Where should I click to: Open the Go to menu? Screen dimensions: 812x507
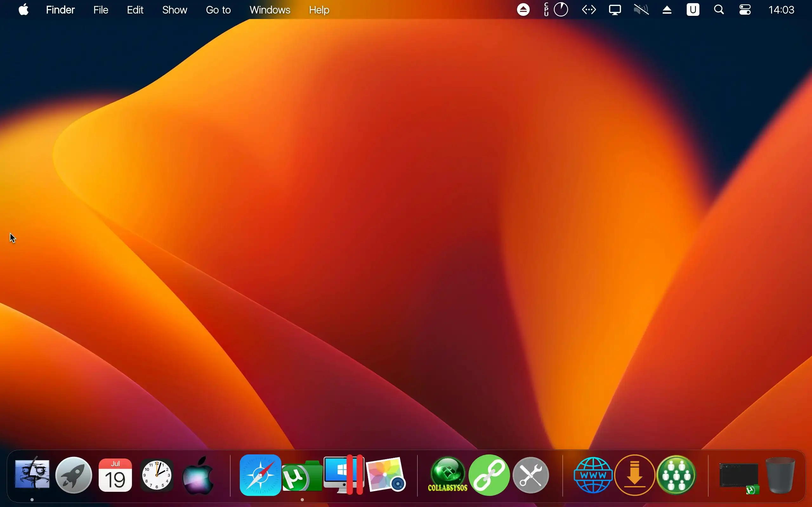pos(218,10)
